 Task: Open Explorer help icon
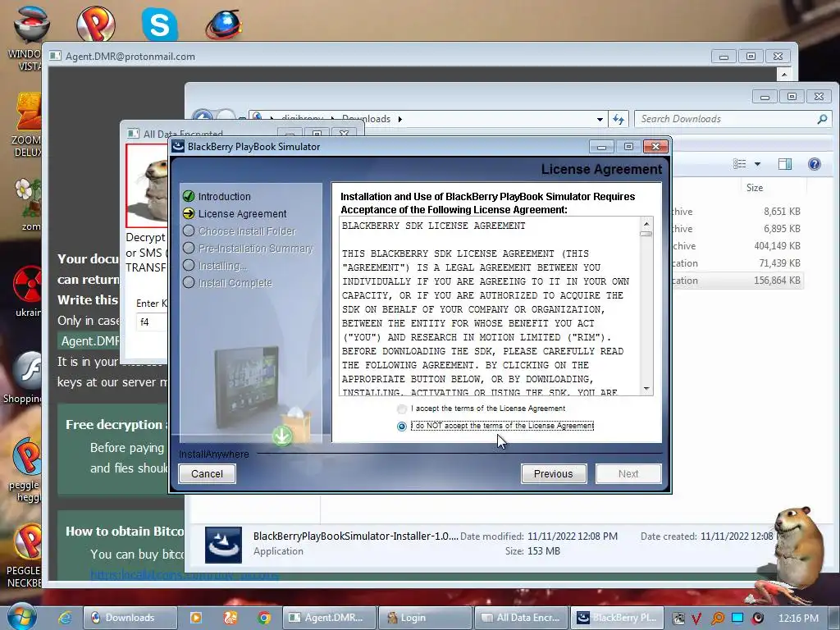[815, 164]
